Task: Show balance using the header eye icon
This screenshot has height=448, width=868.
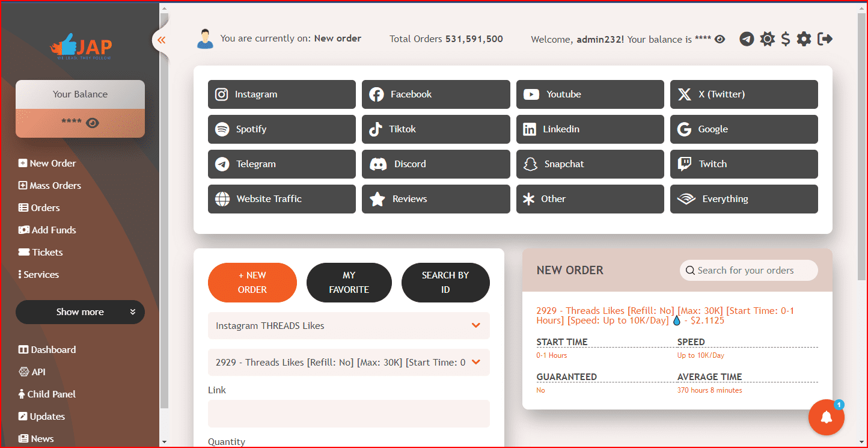Action: click(720, 38)
